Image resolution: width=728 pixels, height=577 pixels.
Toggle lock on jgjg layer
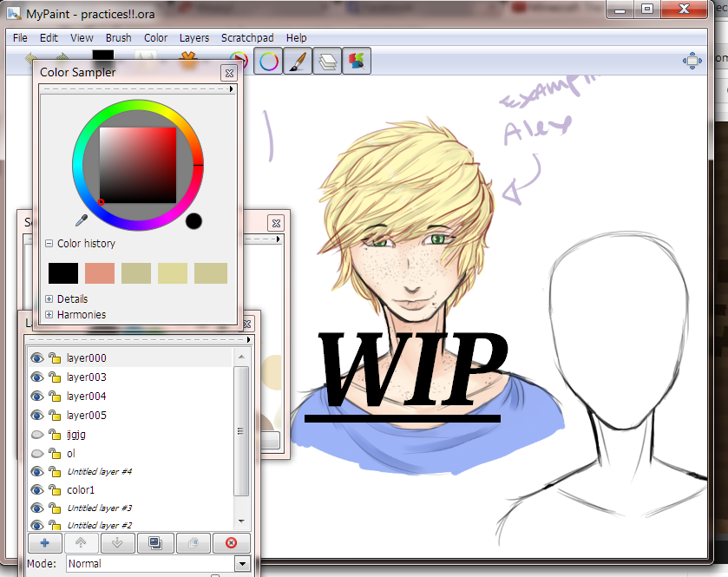[55, 435]
